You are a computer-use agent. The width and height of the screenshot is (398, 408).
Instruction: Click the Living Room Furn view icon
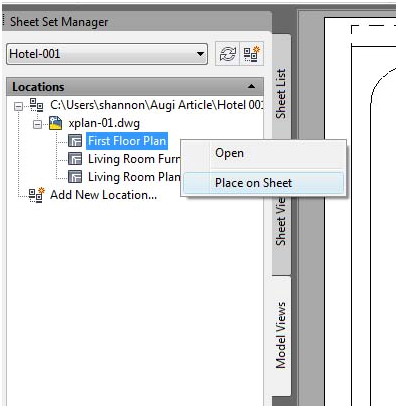click(75, 159)
